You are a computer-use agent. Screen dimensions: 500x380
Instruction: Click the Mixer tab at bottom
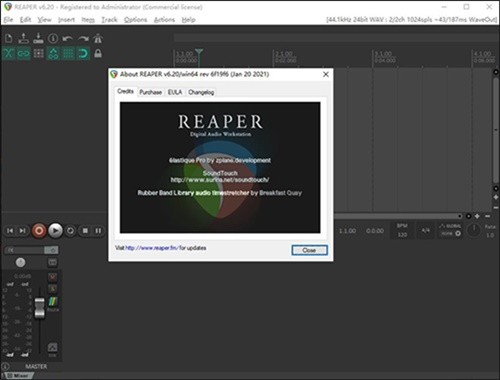pyautogui.click(x=18, y=376)
